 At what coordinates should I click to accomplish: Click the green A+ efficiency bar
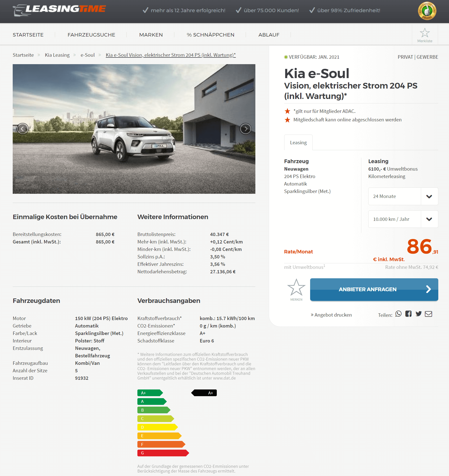[x=150, y=393]
